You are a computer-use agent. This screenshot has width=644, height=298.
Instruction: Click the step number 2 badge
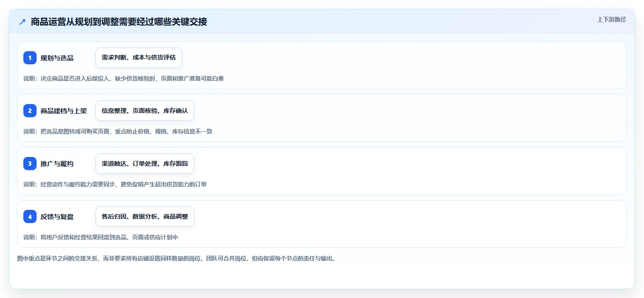(x=30, y=111)
